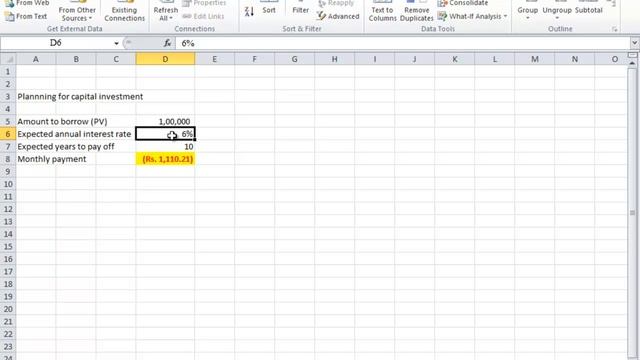Open Advanced filter options
This screenshot has width=640, height=360.
[338, 16]
